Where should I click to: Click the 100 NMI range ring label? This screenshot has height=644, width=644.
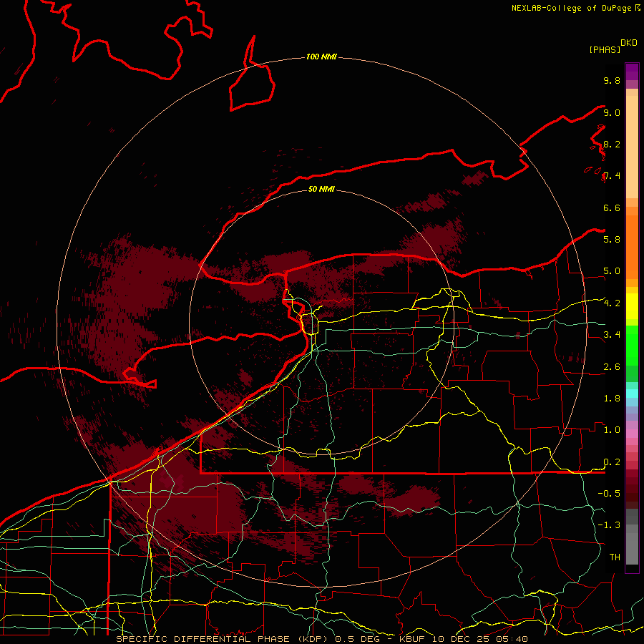(321, 57)
